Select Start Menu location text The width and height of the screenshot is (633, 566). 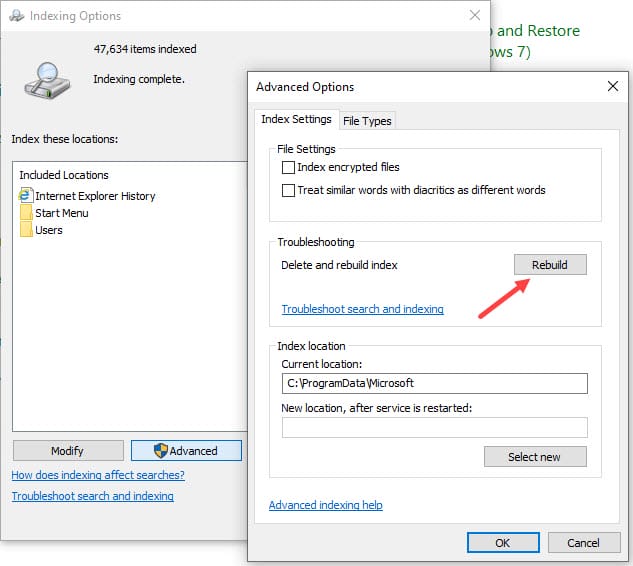click(x=62, y=213)
